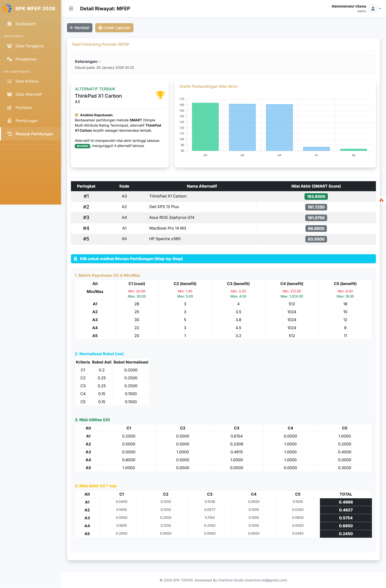Click the Bobot Normalisasi column header
Image resolution: width=386 pixels, height=588 pixels.
coord(131,362)
